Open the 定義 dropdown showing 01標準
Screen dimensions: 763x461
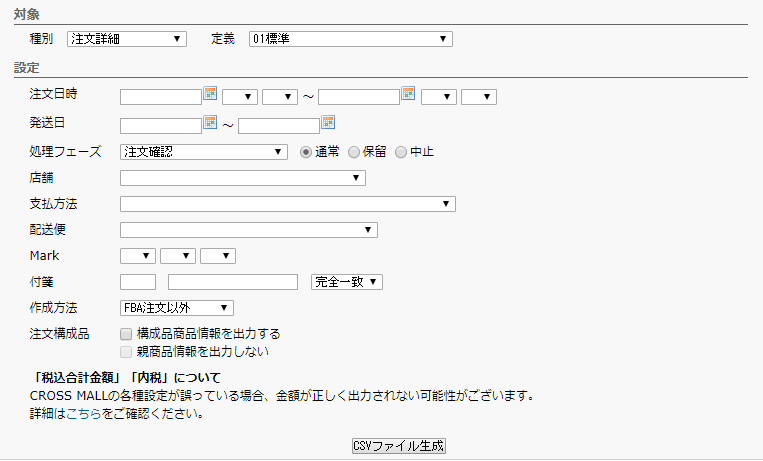[x=351, y=39]
